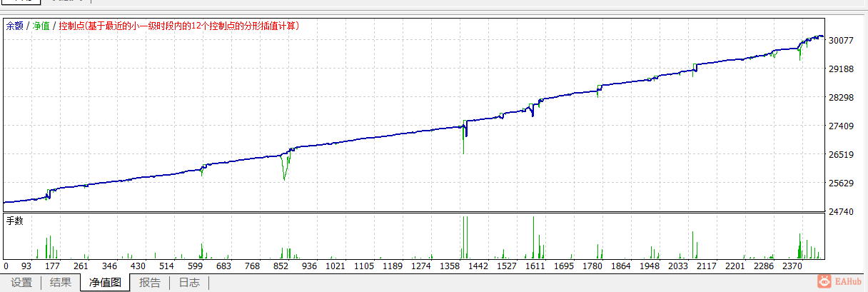Click the 514 trade-number label
This screenshot has width=868, height=292.
[x=166, y=266]
